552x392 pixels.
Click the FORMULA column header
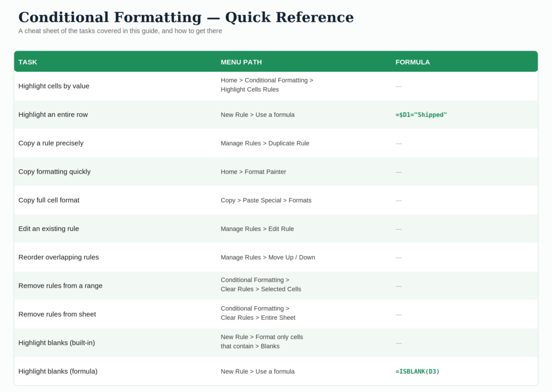click(x=412, y=62)
